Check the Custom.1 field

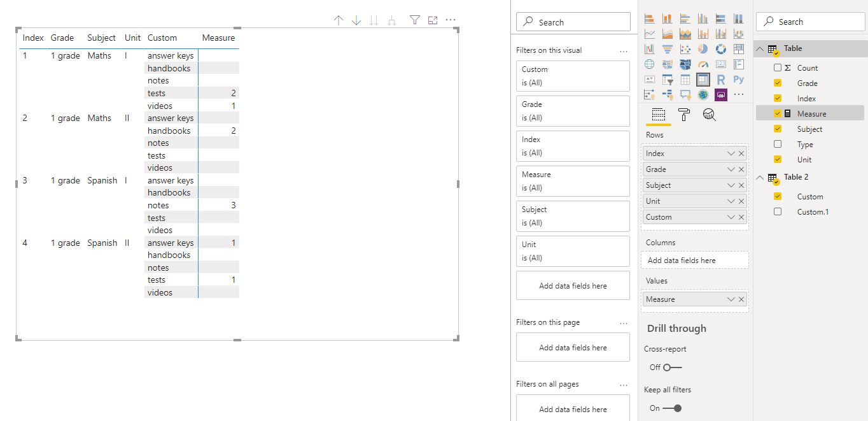point(778,211)
